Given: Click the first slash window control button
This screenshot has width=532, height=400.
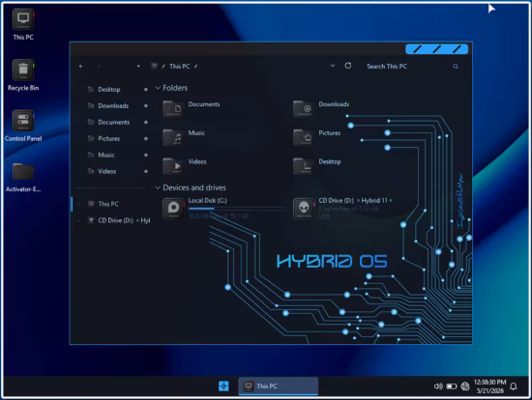Looking at the screenshot, I should 417,49.
